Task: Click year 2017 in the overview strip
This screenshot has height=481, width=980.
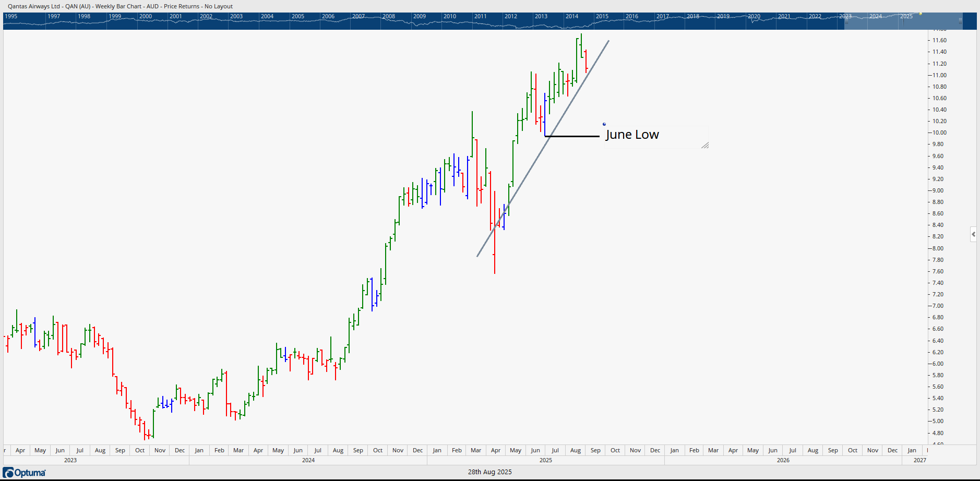Action: [663, 16]
